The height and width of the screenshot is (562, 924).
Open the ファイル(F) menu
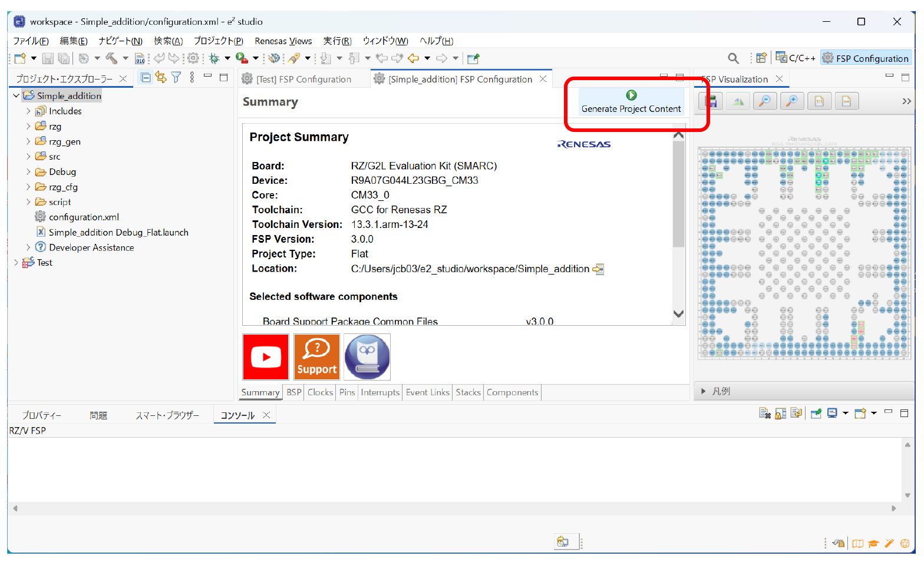point(31,41)
